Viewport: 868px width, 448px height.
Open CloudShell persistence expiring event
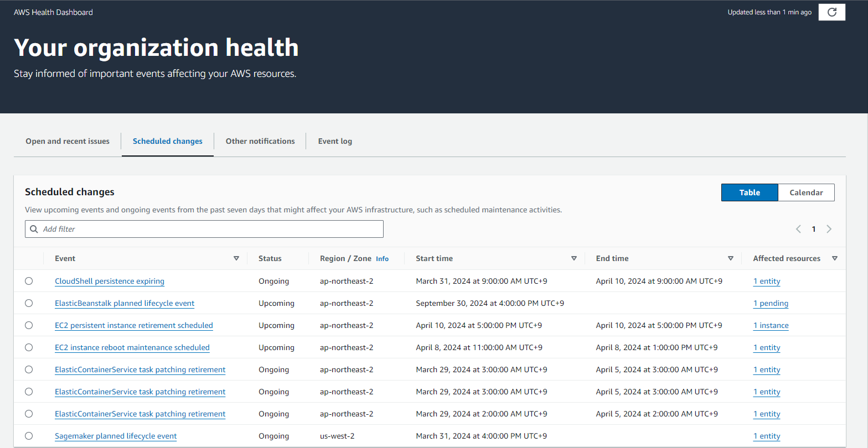[110, 281]
